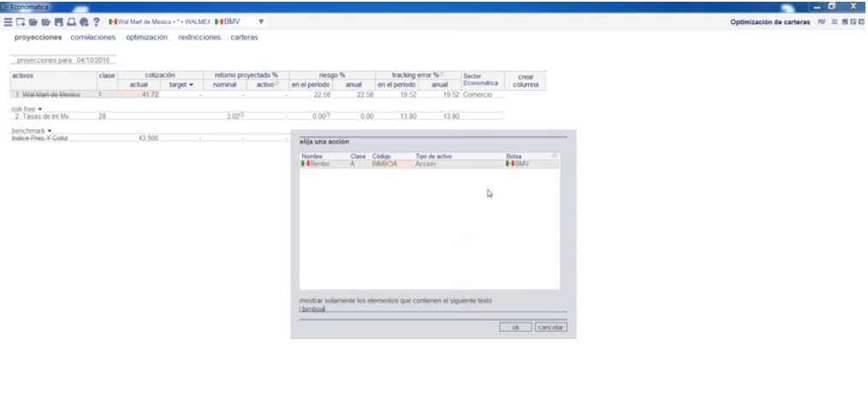This screenshot has width=868, height=415.
Task: Switch to the optimización tab
Action: 147,38
